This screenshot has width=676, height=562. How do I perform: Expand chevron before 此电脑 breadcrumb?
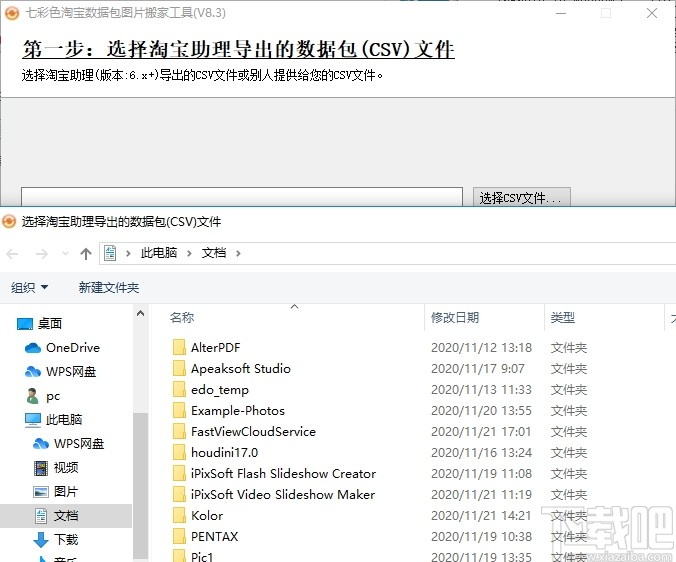coord(128,253)
